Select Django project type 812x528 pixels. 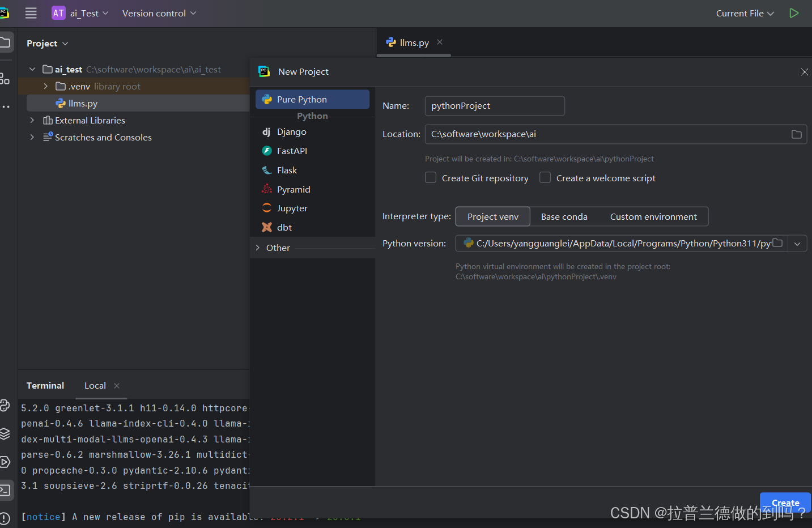coord(312,132)
